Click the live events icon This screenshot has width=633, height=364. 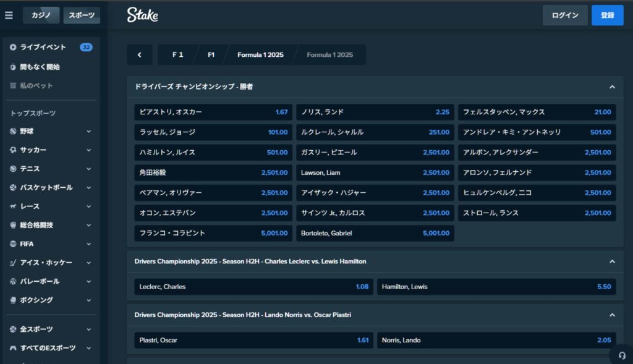click(13, 47)
